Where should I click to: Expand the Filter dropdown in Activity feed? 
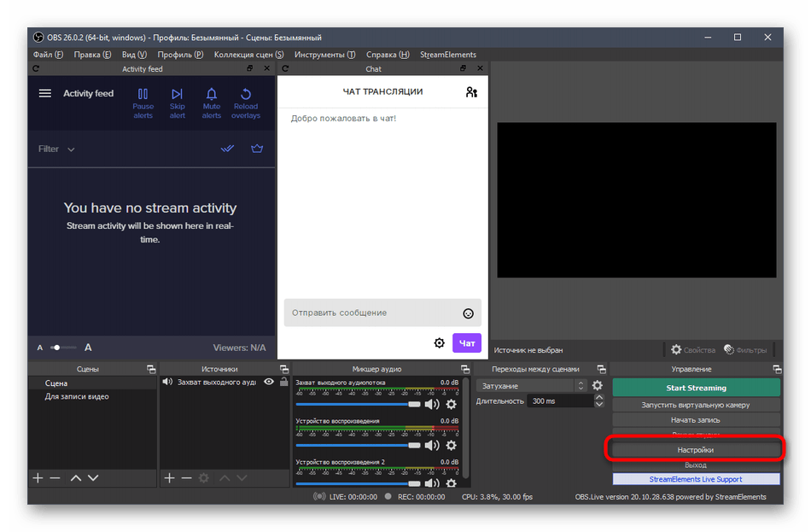click(57, 149)
